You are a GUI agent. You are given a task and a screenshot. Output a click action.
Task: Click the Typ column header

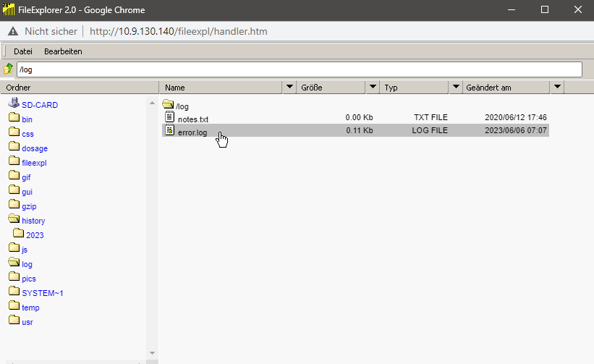click(x=415, y=87)
